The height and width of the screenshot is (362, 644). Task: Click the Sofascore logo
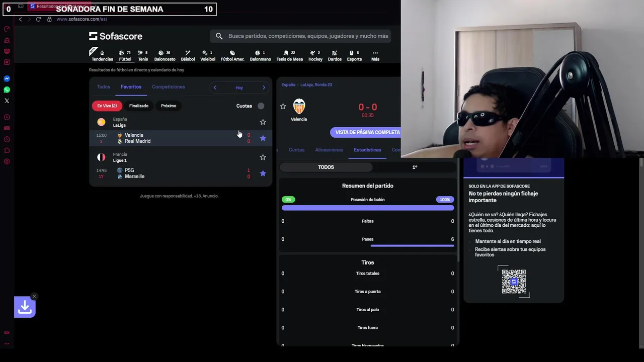point(116,36)
